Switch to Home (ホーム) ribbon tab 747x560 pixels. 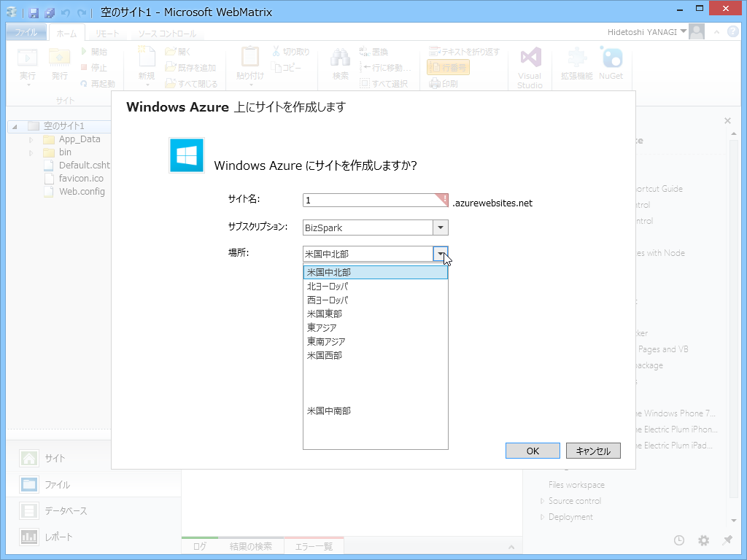[66, 34]
